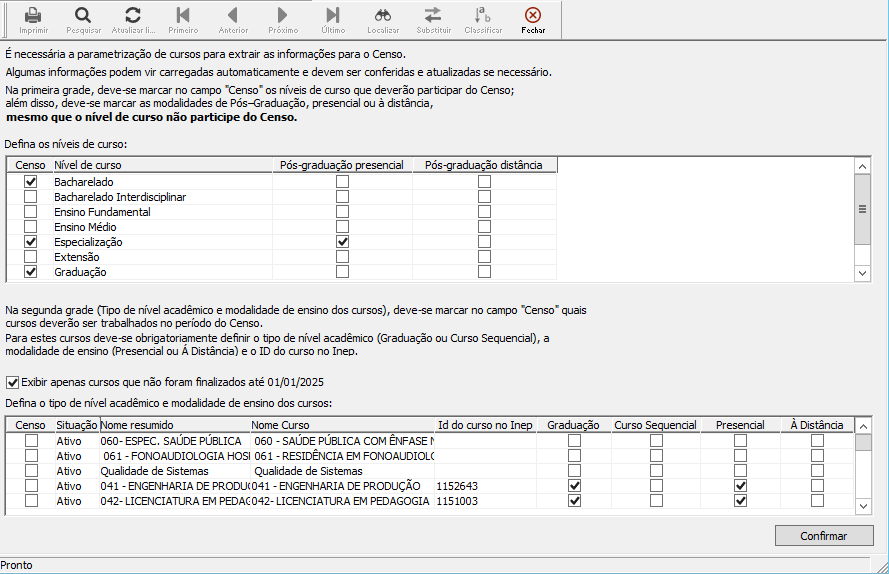This screenshot has height=574, width=889.
Task: Advance with the Próximo arrow
Action: 283,15
